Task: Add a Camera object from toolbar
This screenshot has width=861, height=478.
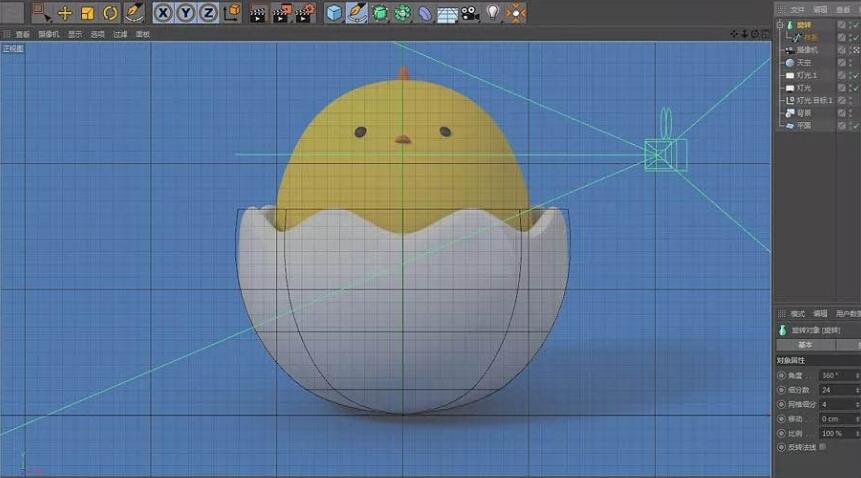Action: coord(470,13)
